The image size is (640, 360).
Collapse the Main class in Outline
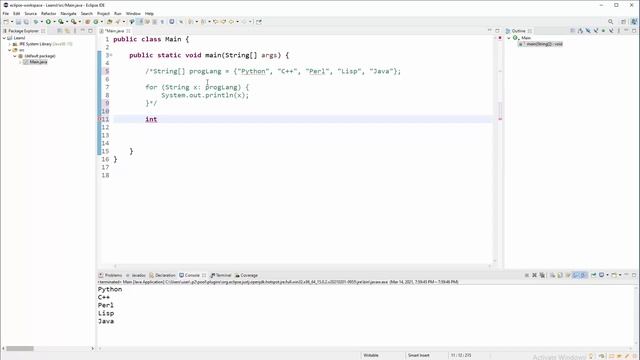click(509, 38)
